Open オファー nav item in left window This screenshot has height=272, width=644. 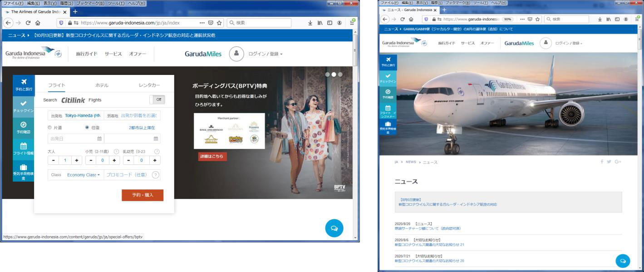point(138,54)
